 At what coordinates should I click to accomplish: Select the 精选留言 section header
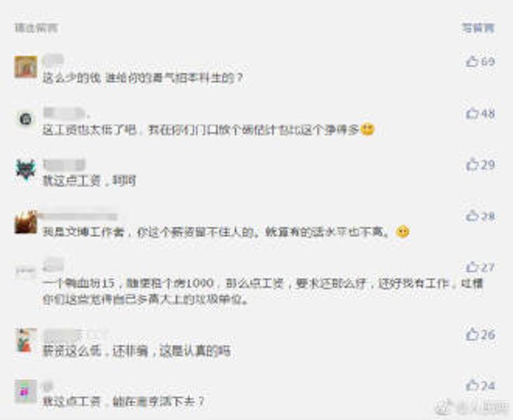pos(36,28)
